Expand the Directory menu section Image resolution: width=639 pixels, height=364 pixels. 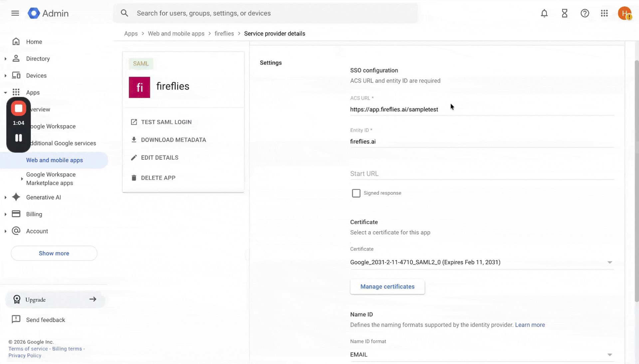pos(5,59)
